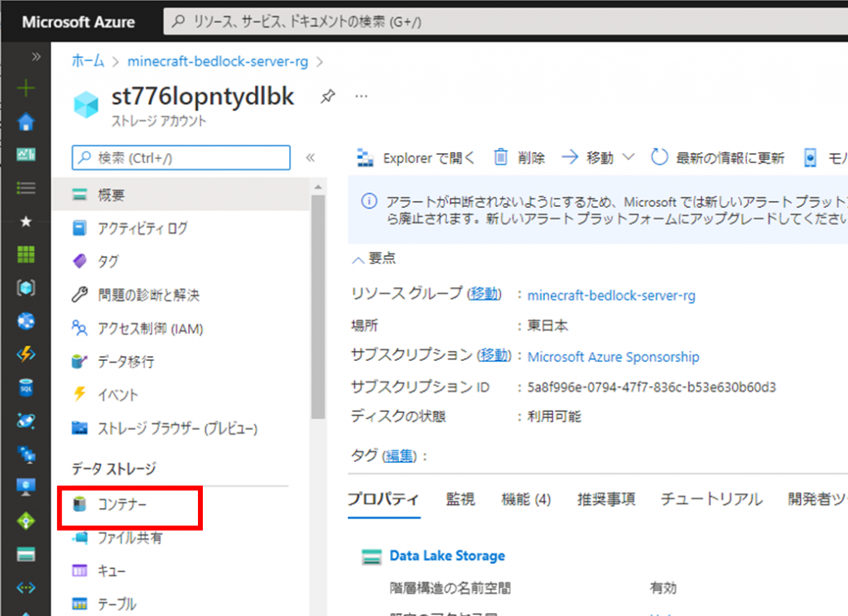848x616 pixels.
Task: Click the resource menu scrollbar thumb
Action: pos(318,306)
